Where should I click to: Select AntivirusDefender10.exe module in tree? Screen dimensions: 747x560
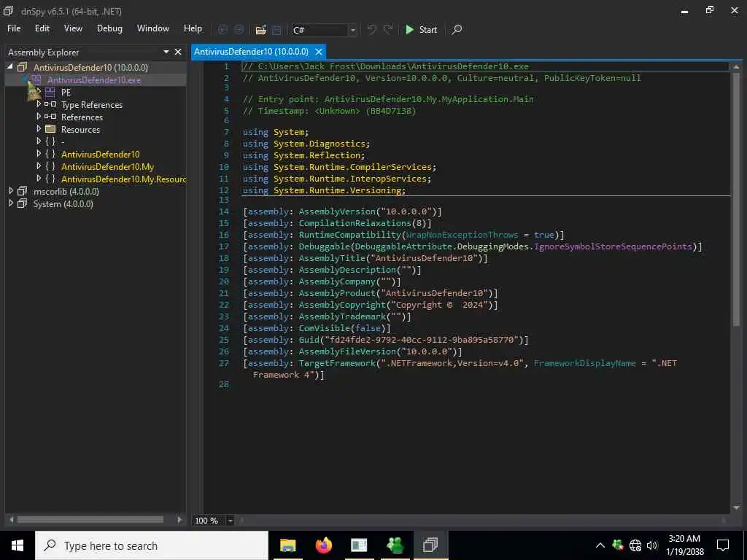point(94,80)
